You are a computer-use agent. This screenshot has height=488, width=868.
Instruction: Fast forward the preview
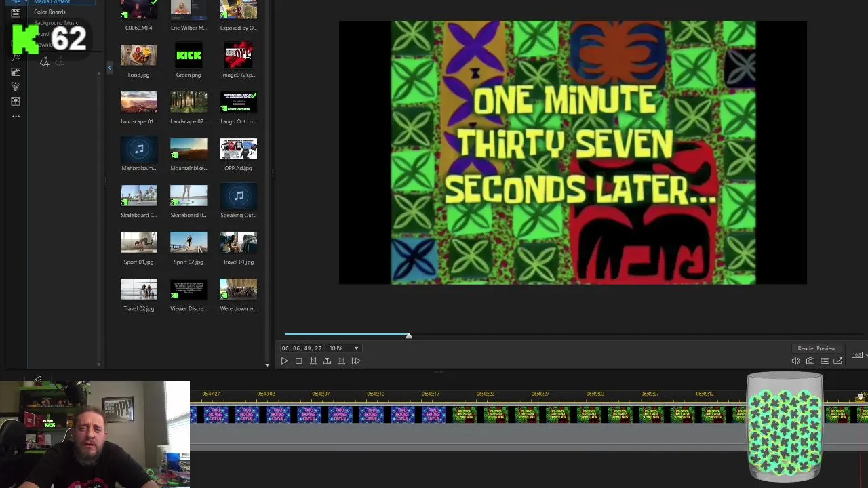click(355, 361)
